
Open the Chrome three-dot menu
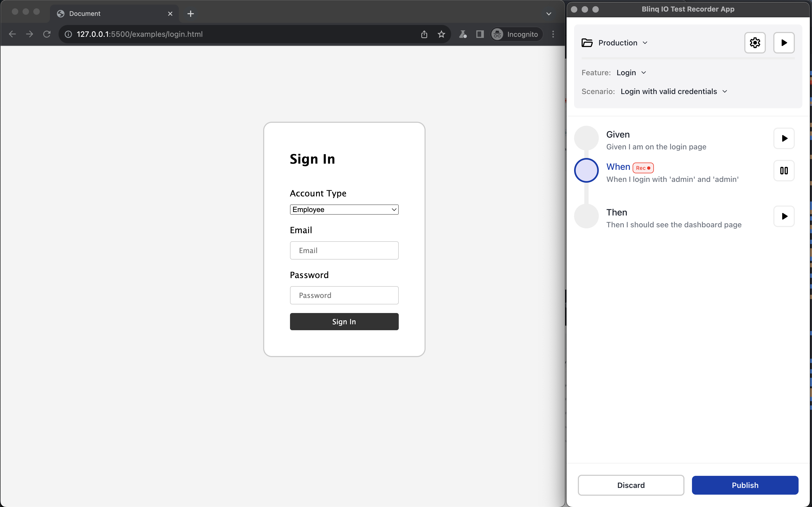click(x=553, y=34)
